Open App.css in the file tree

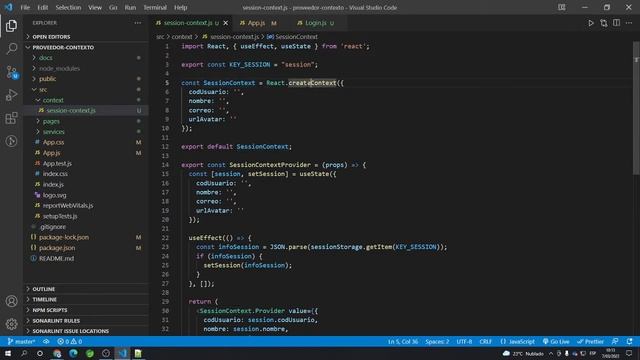(86, 142)
